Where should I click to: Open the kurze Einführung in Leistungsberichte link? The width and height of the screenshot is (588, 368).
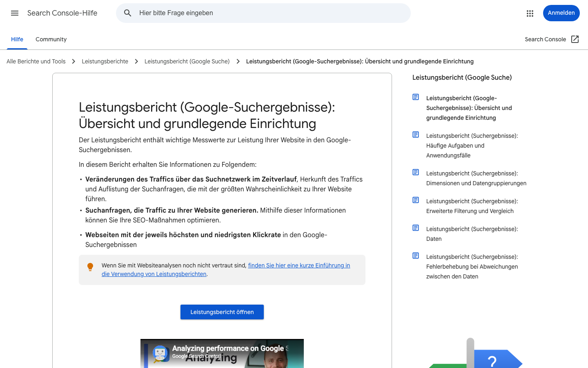(226, 269)
